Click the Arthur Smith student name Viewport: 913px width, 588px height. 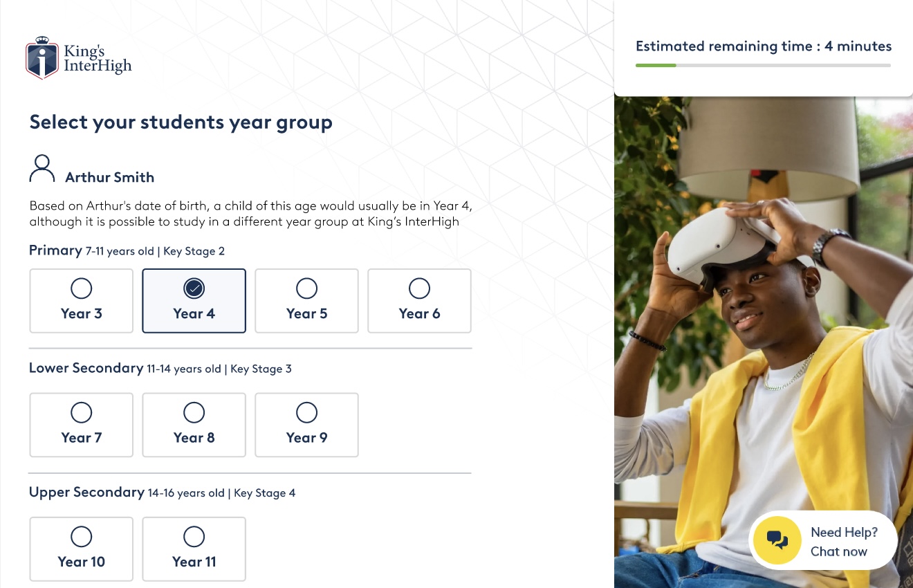pyautogui.click(x=109, y=178)
